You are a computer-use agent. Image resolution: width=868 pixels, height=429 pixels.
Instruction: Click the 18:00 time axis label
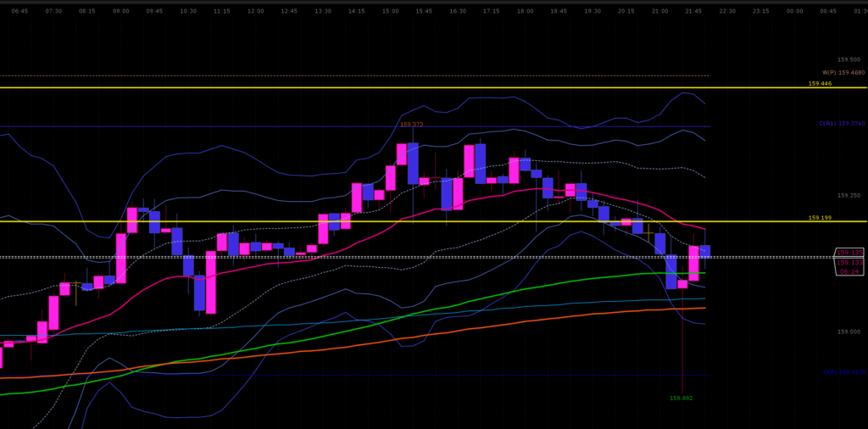click(525, 11)
